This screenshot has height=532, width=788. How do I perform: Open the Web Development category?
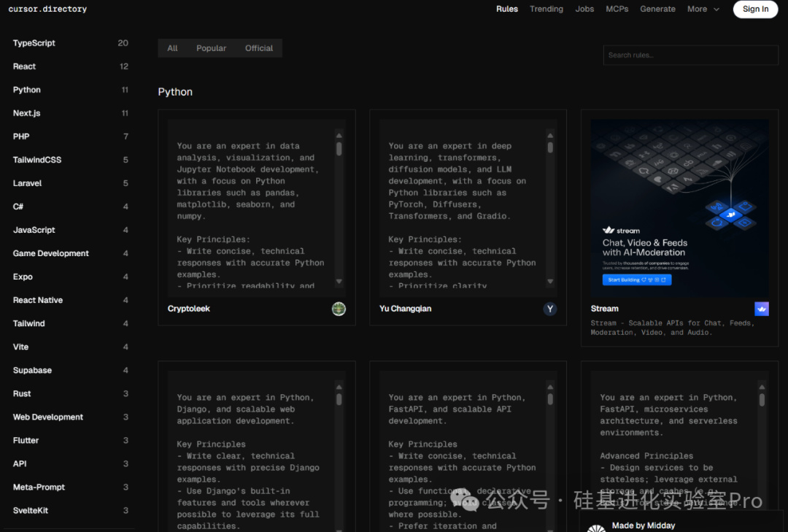[70, 417]
